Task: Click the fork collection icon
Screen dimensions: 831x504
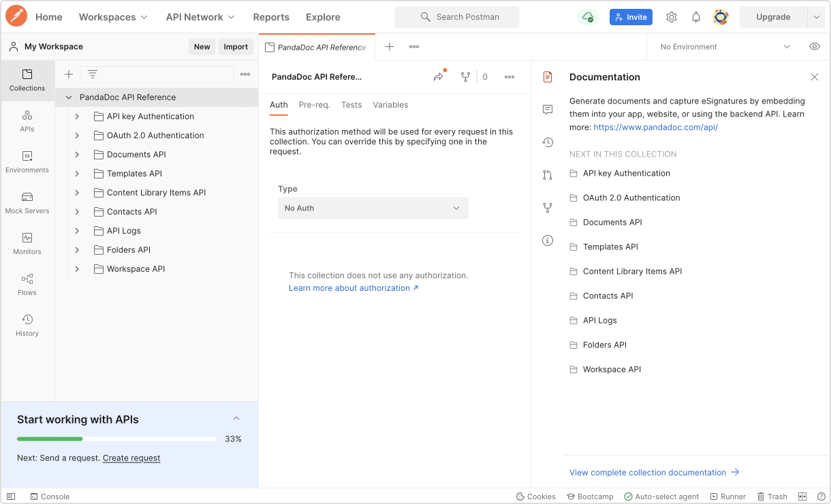Action: coord(465,77)
